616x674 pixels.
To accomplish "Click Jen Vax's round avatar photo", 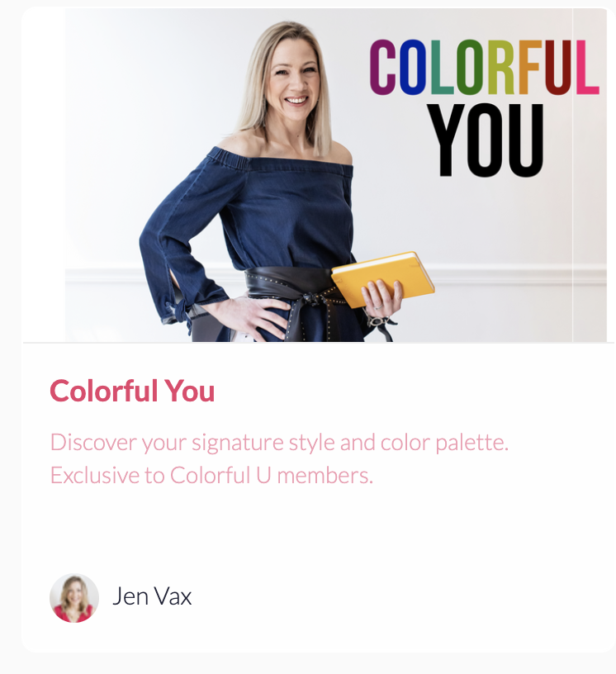I will click(74, 598).
